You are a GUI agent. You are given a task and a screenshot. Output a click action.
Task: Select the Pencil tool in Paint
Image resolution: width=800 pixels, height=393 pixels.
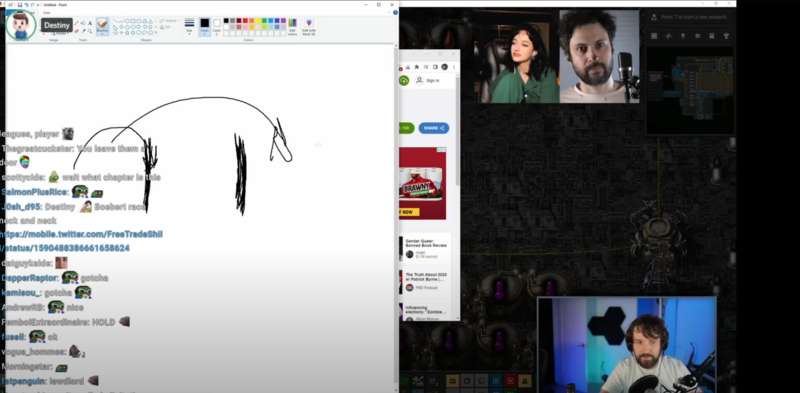(76, 23)
